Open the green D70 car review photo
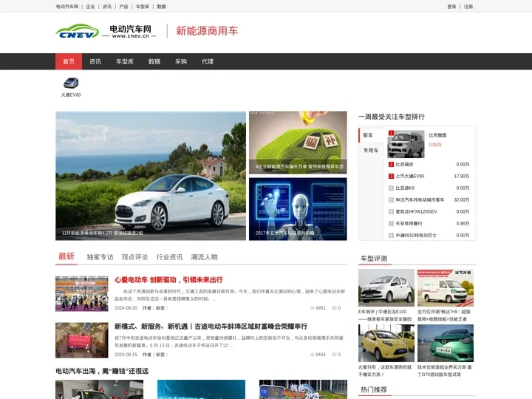This screenshot has height=399, width=532. click(x=446, y=343)
